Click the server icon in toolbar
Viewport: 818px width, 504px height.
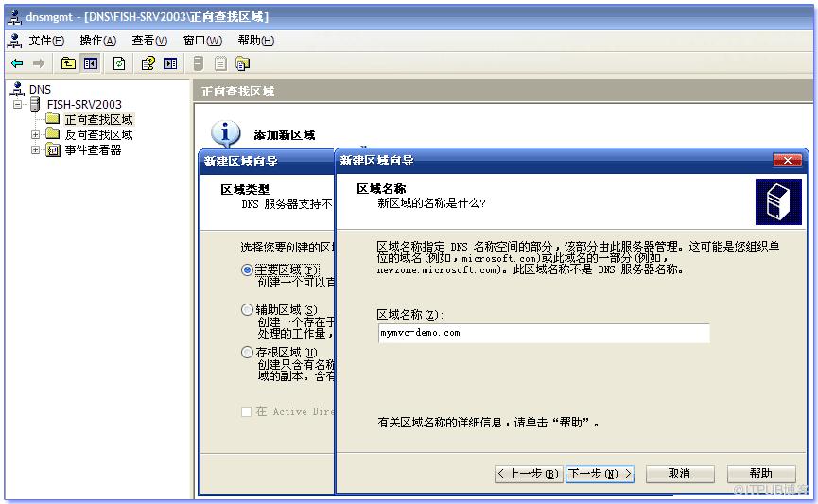click(199, 63)
